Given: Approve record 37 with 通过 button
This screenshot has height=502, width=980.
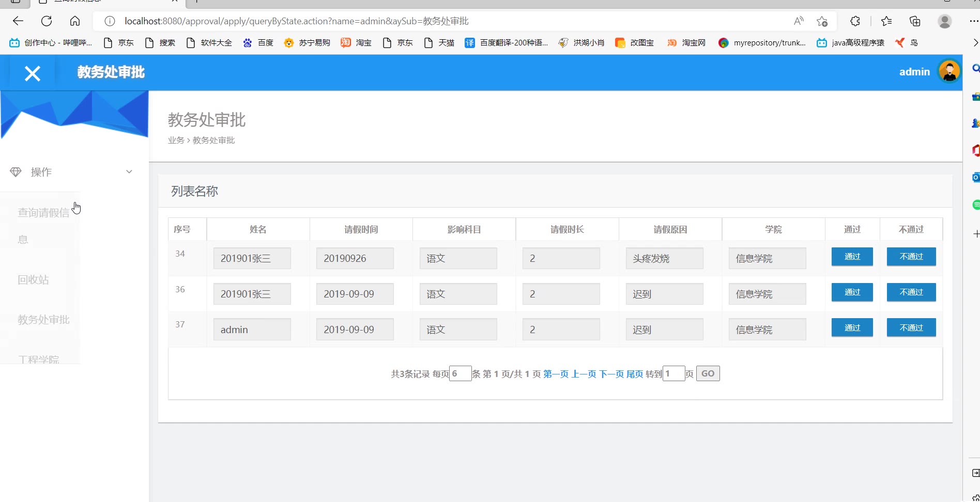Looking at the screenshot, I should coord(852,328).
